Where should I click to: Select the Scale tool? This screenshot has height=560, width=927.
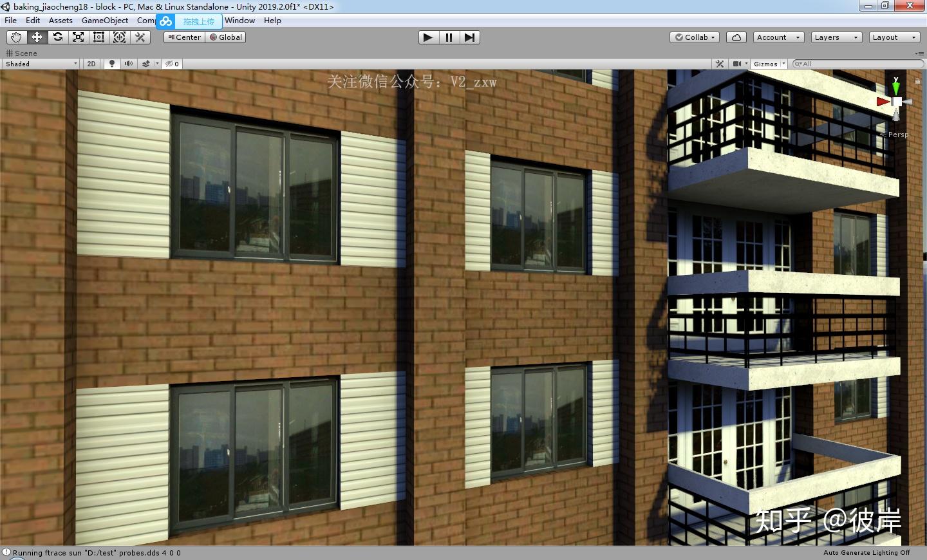pos(78,37)
